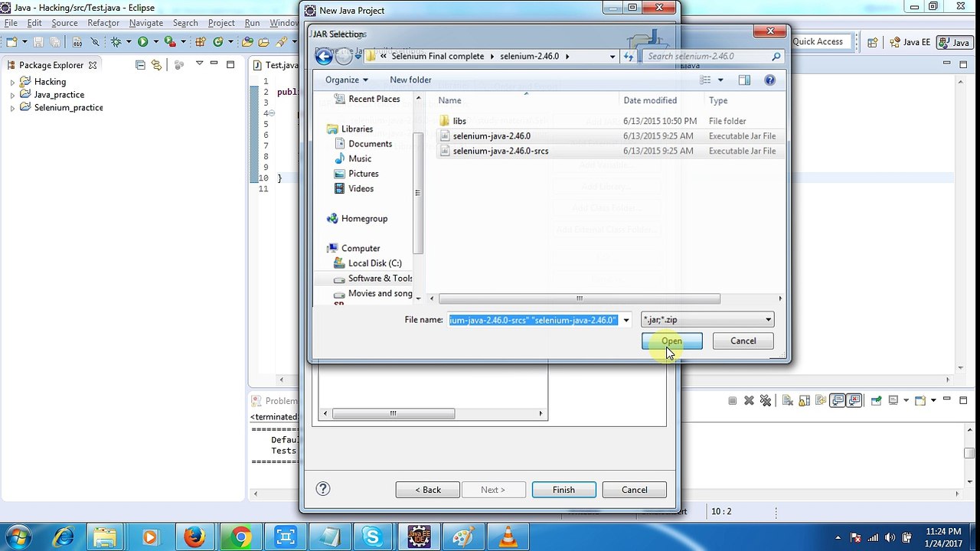Expand the Selenium_practice project node
Screen dimensions: 980x551
pyautogui.click(x=12, y=108)
